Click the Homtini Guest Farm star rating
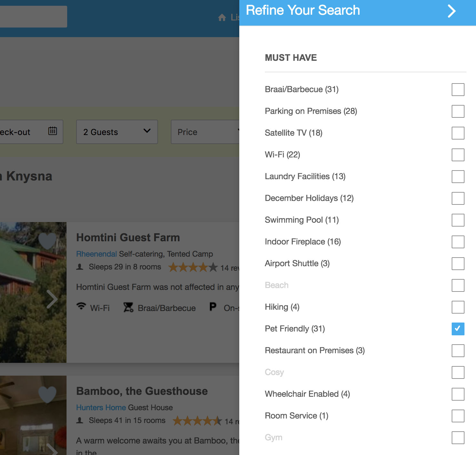Viewport: 476px width, 455px height. point(193,267)
